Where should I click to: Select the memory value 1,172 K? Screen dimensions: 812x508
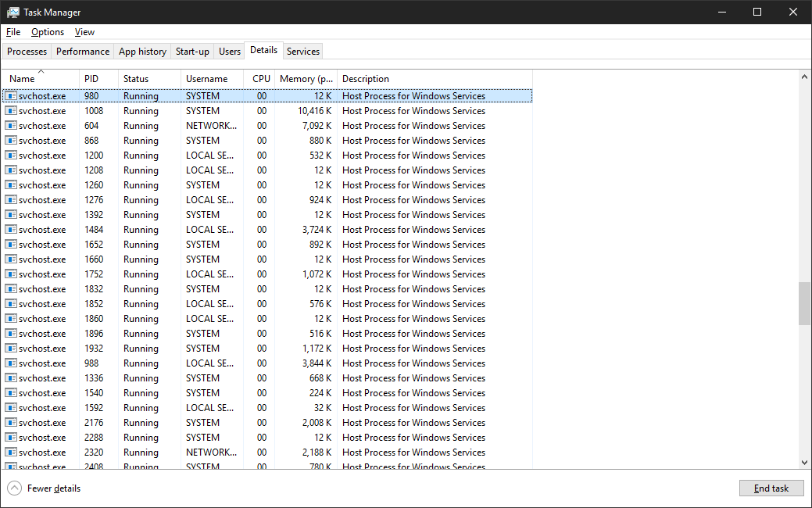(x=317, y=348)
